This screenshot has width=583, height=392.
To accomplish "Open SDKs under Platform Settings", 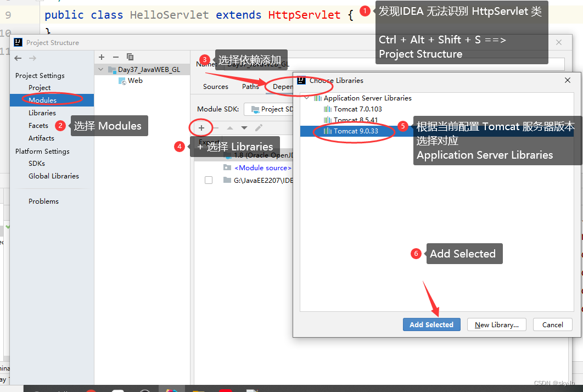I will 36,163.
